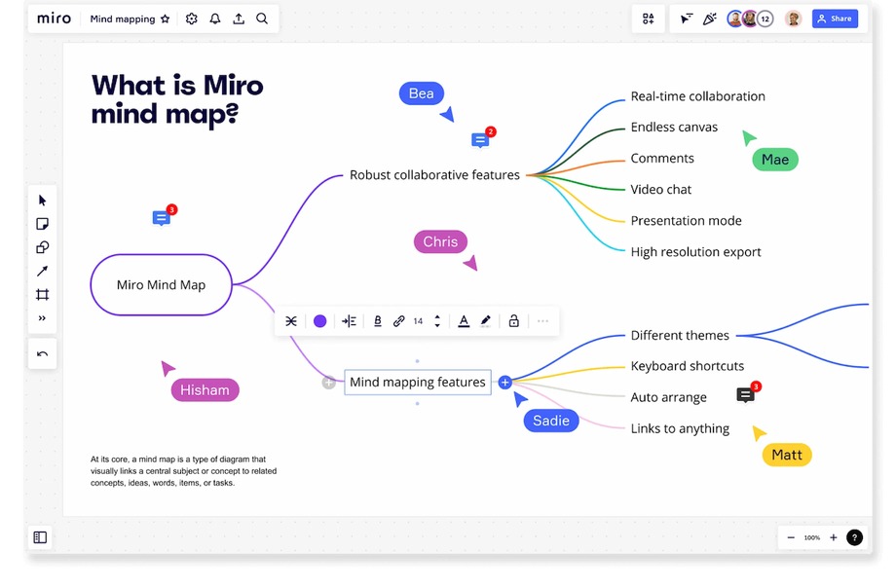Click the reactions party popper icon
Image resolution: width=896 pixels, height=588 pixels.
coord(710,18)
